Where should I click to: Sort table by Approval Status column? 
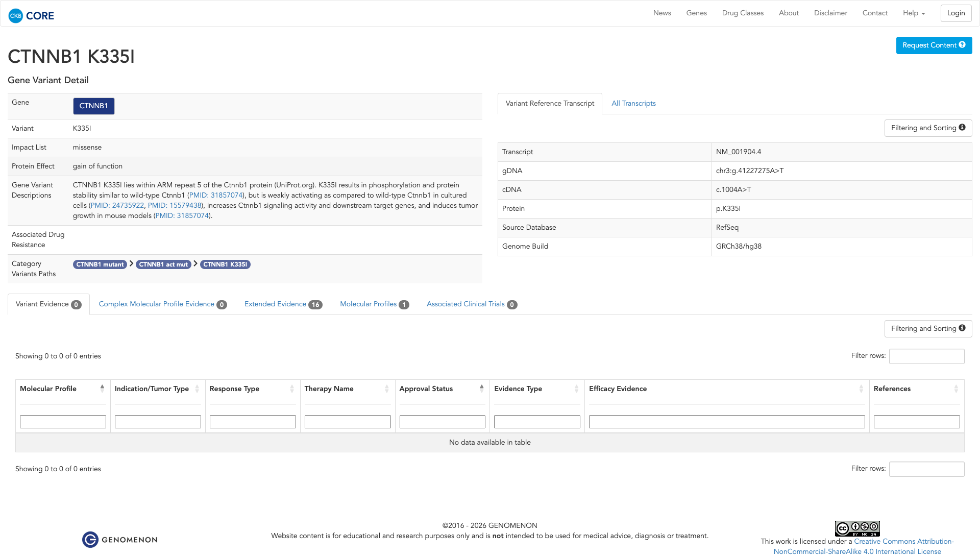click(x=481, y=389)
